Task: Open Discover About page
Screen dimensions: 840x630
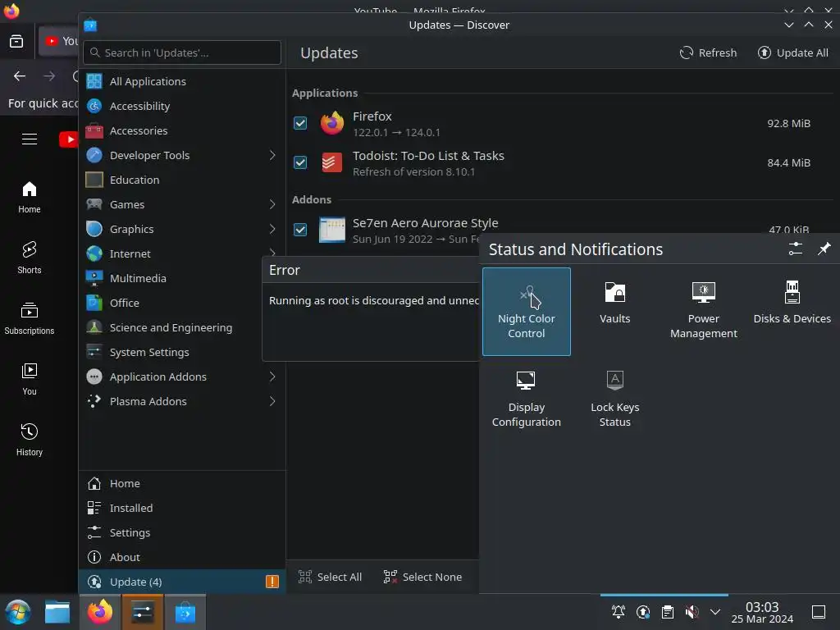Action: [181, 558]
